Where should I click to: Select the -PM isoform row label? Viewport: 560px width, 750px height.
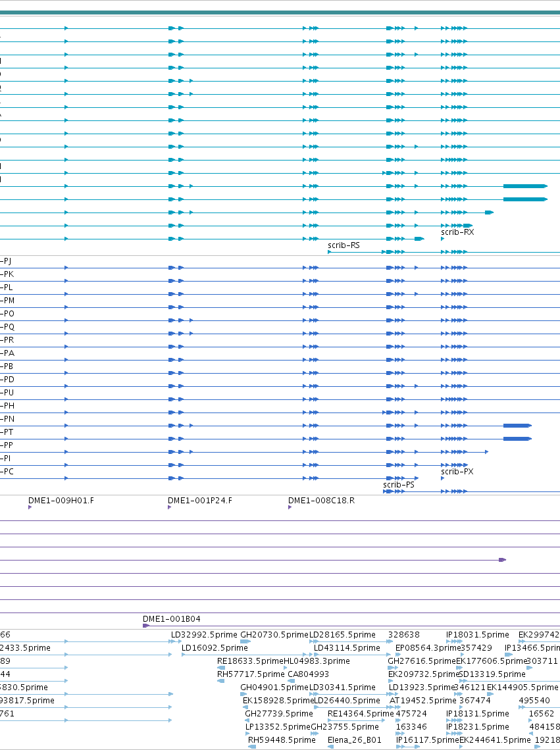coord(7,301)
